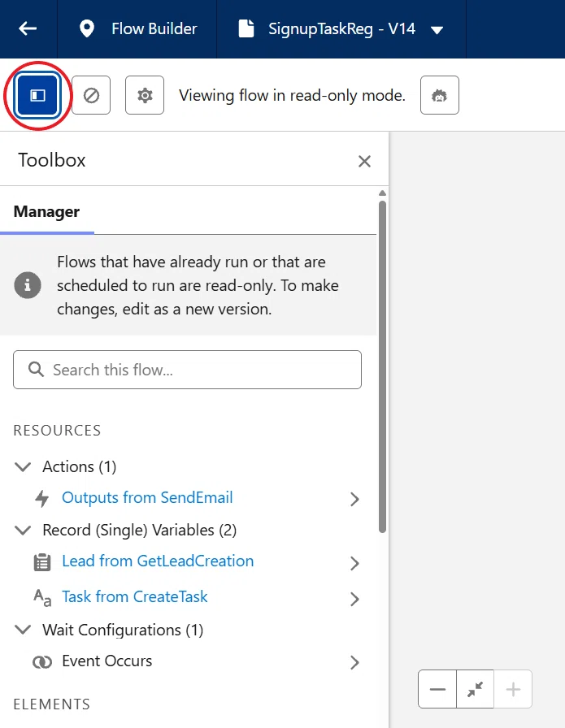Zoom out the canvas with minus button
The width and height of the screenshot is (565, 728).
(x=437, y=689)
